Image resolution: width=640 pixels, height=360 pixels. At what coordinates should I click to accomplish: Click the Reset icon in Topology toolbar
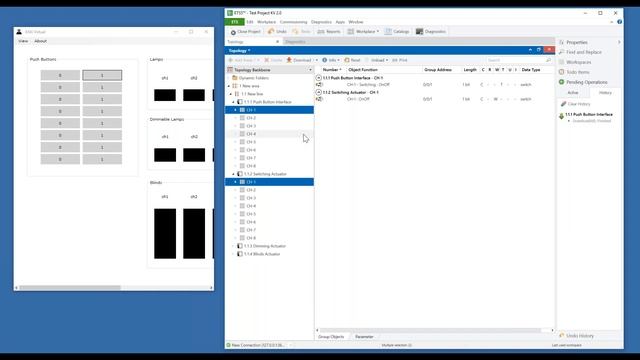tap(347, 60)
